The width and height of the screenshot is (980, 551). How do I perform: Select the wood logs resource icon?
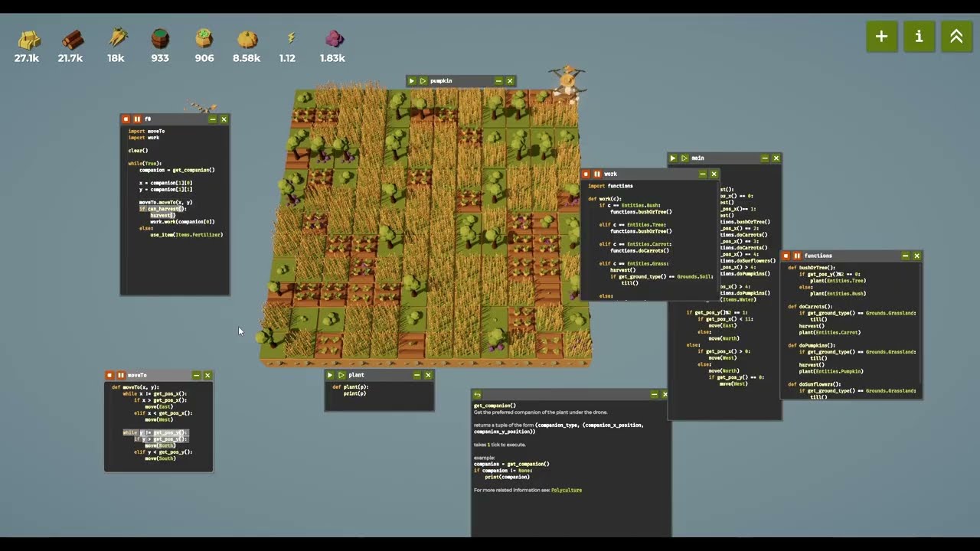pos(72,38)
